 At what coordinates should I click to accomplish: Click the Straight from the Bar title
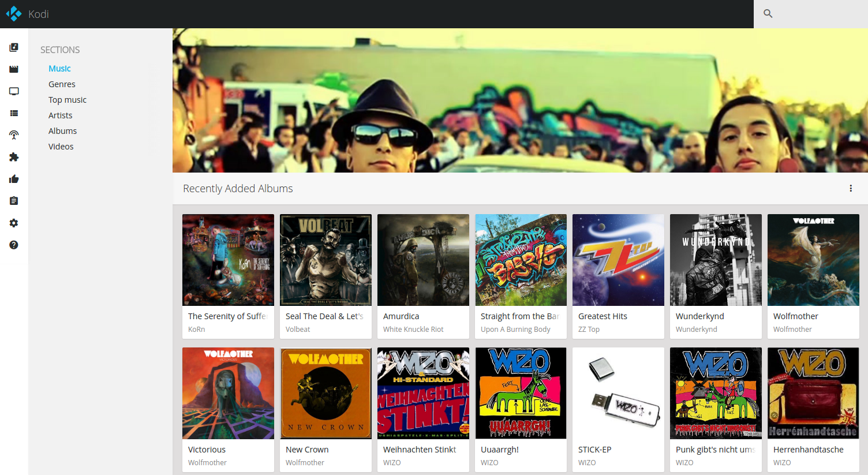(x=520, y=316)
